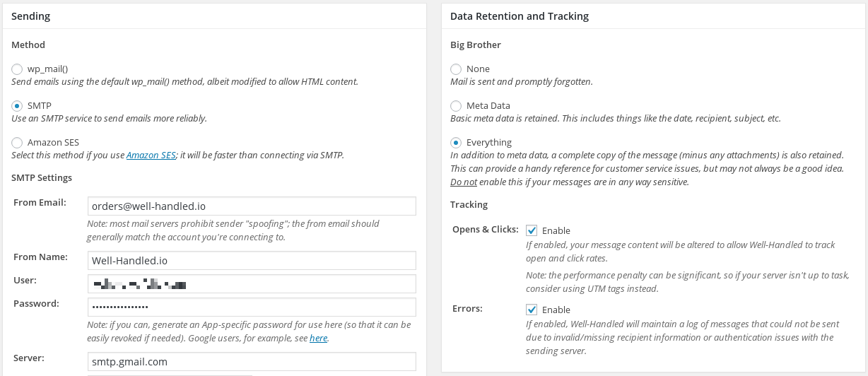
Task: Click the 'From Name:' label
Action: click(40, 257)
